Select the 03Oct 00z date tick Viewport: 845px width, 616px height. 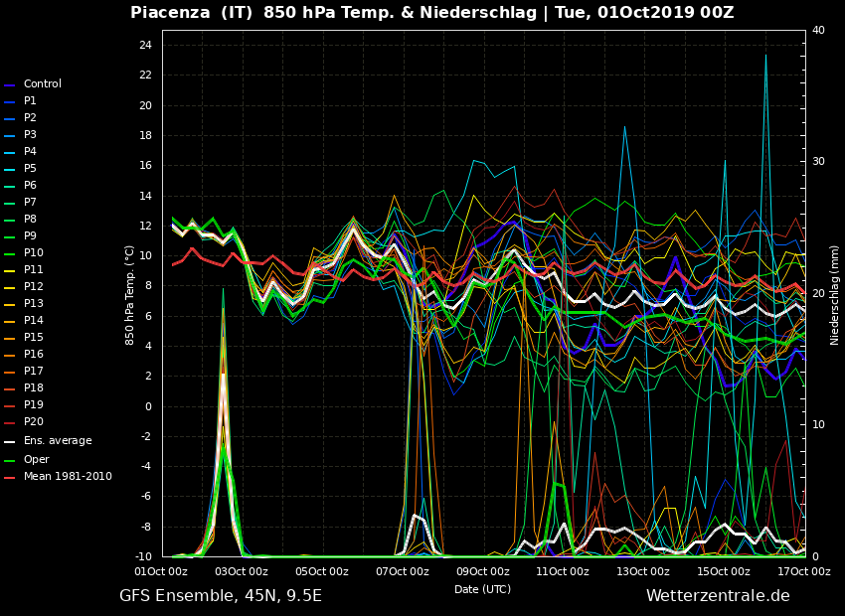pyautogui.click(x=242, y=571)
